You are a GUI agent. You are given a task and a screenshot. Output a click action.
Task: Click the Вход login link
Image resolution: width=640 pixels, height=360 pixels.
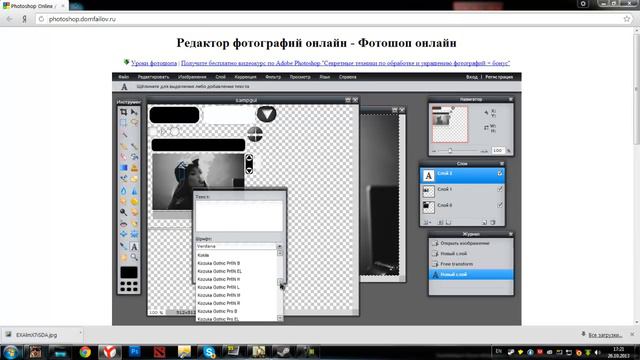(x=471, y=77)
